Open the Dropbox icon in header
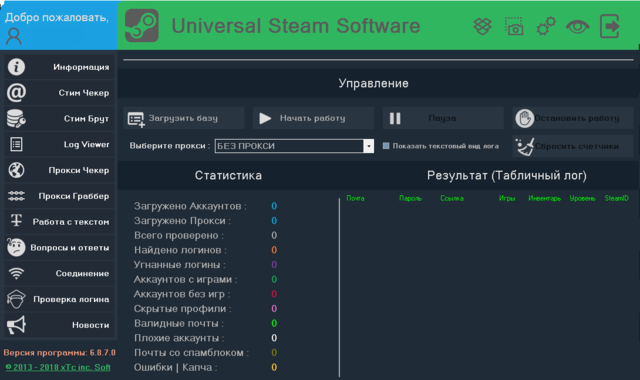Image resolution: width=640 pixels, height=380 pixels. [482, 27]
